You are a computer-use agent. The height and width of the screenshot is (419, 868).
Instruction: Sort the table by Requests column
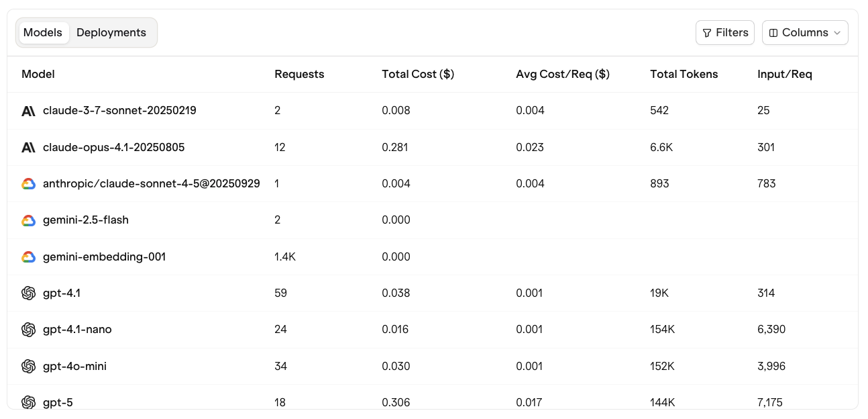point(299,74)
